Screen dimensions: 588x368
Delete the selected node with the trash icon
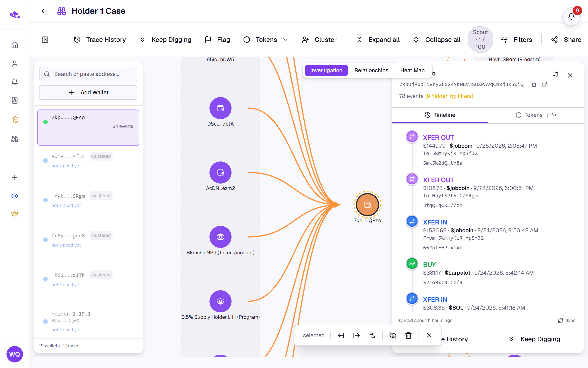pyautogui.click(x=408, y=335)
